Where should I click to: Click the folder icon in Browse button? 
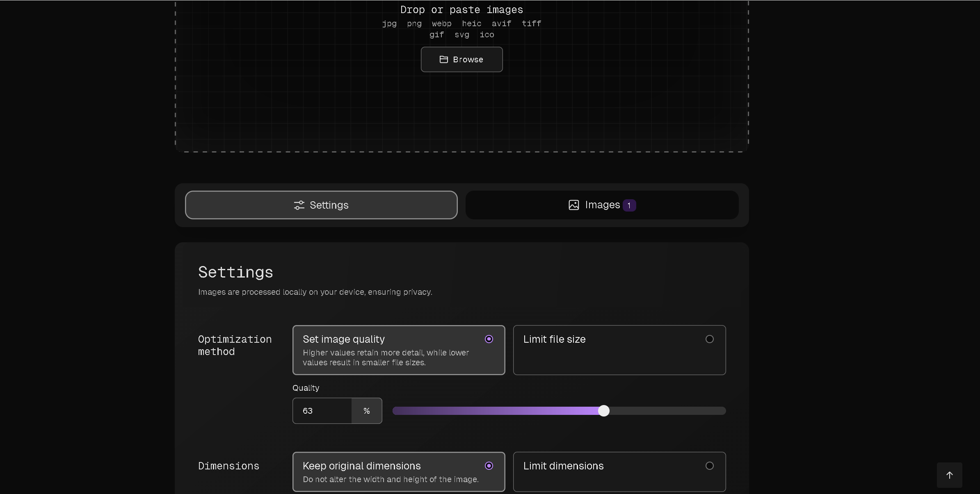click(x=443, y=59)
